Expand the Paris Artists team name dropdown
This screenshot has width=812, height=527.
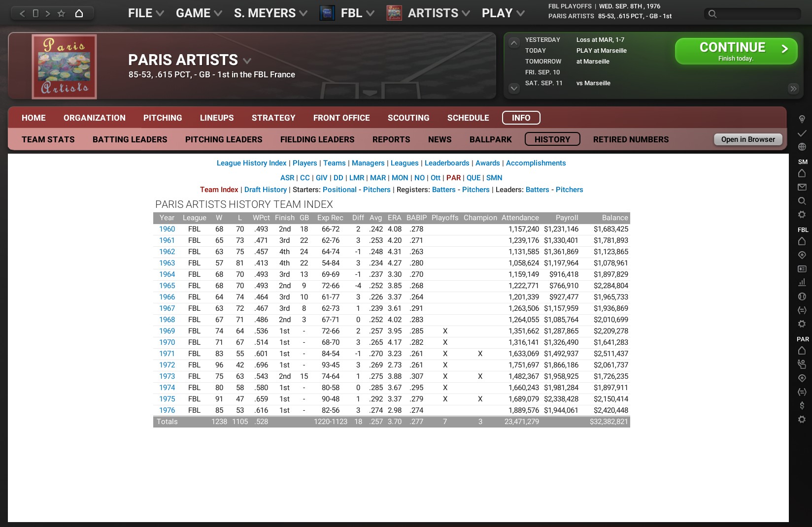[x=247, y=61]
